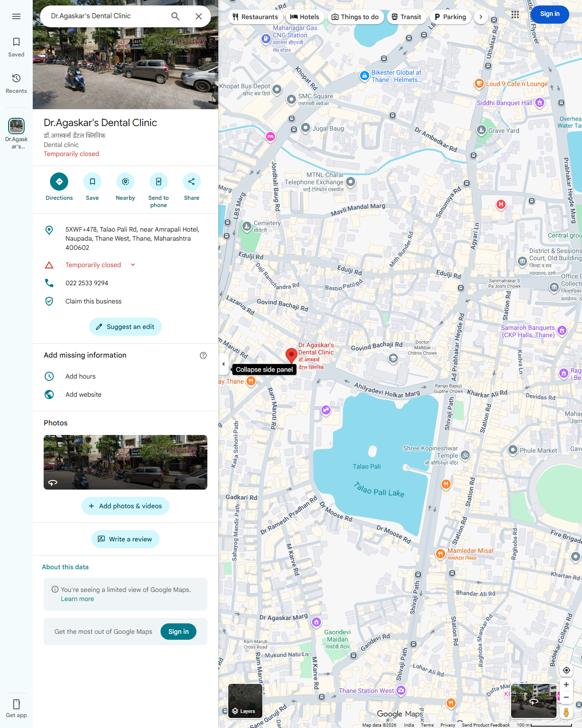
Task: Filter map by Transit
Action: [x=406, y=17]
